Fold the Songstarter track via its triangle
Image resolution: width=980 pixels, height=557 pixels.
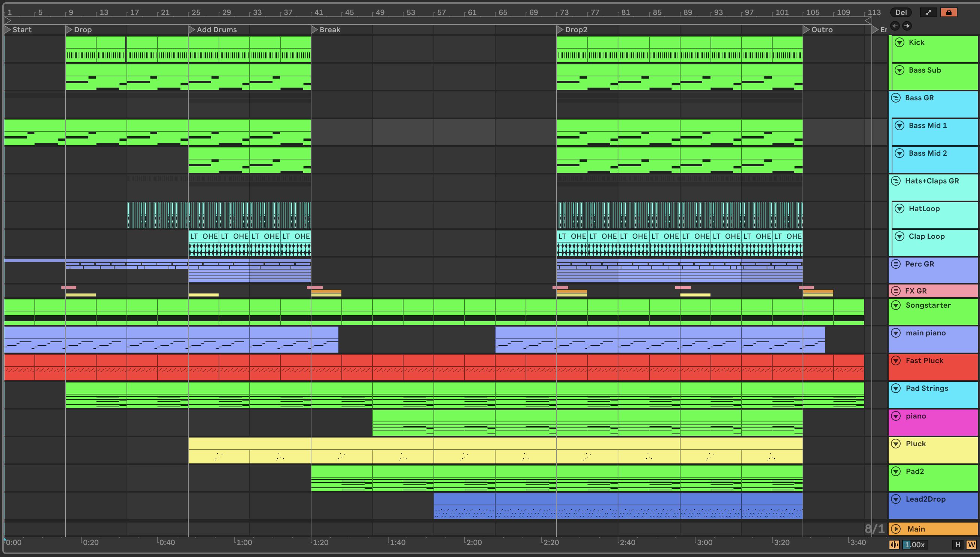(x=896, y=305)
